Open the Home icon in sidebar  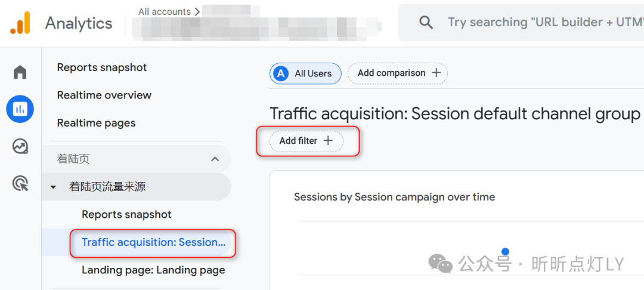(x=20, y=72)
